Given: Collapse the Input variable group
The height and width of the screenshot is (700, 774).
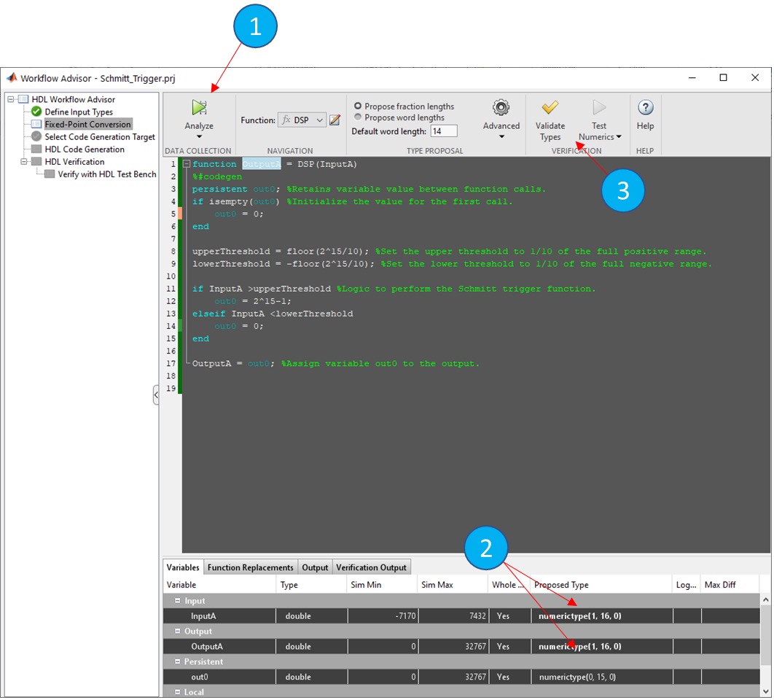Looking at the screenshot, I should (x=178, y=601).
